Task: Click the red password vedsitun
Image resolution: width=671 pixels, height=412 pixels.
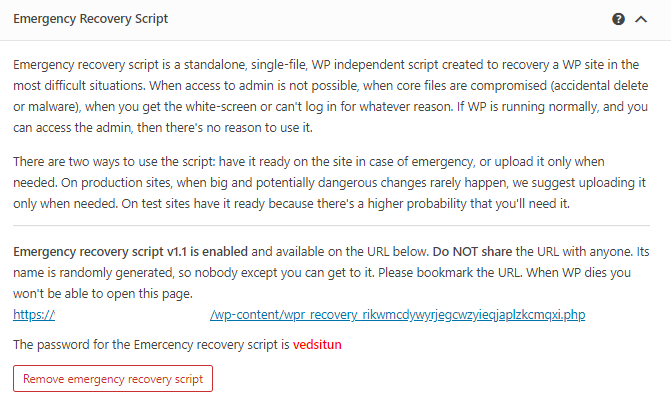Action: pos(317,344)
